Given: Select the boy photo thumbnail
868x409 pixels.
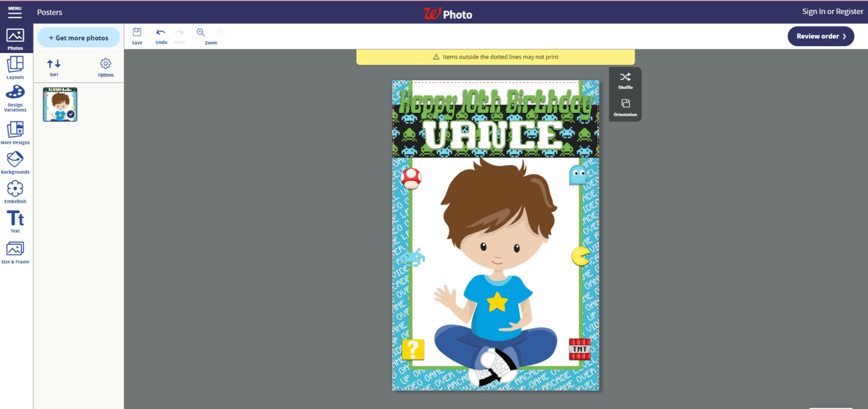Looking at the screenshot, I should coord(60,105).
